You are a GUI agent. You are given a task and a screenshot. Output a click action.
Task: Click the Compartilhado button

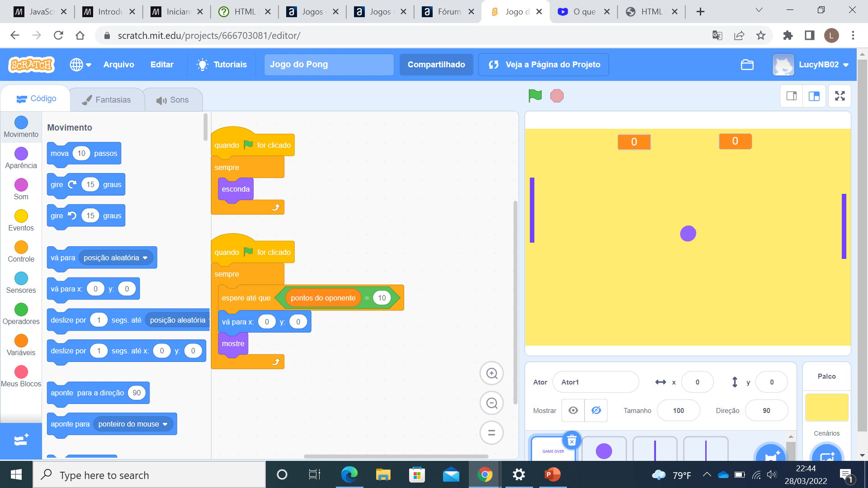pyautogui.click(x=436, y=65)
